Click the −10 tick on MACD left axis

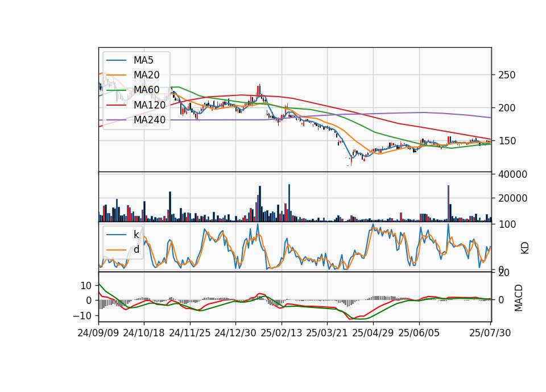click(x=82, y=316)
